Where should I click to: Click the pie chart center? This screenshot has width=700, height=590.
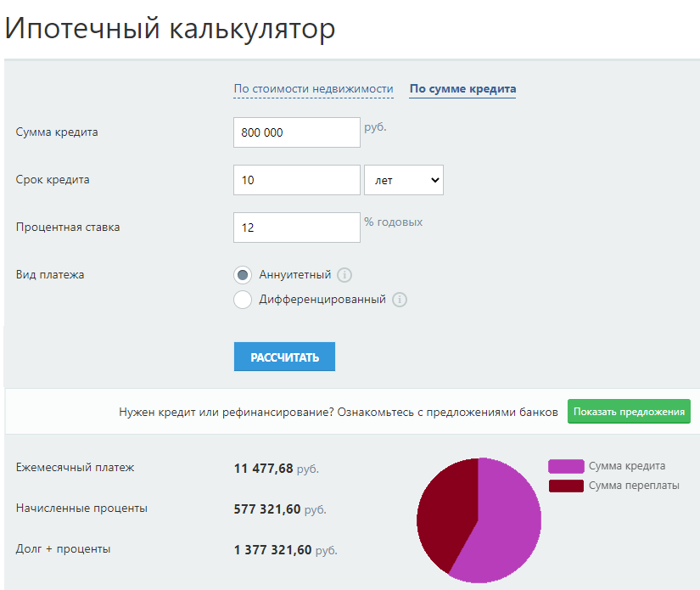click(479, 520)
